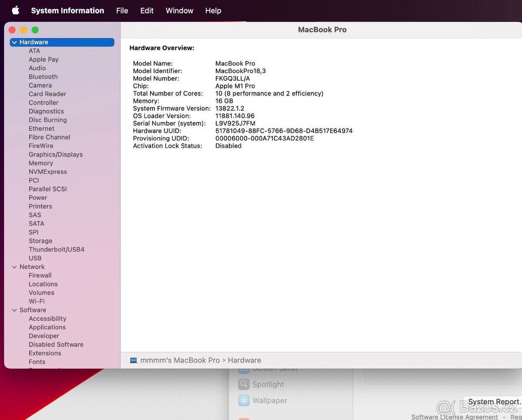Open Applications under Software
Image resolution: width=522 pixels, height=420 pixels.
47,327
